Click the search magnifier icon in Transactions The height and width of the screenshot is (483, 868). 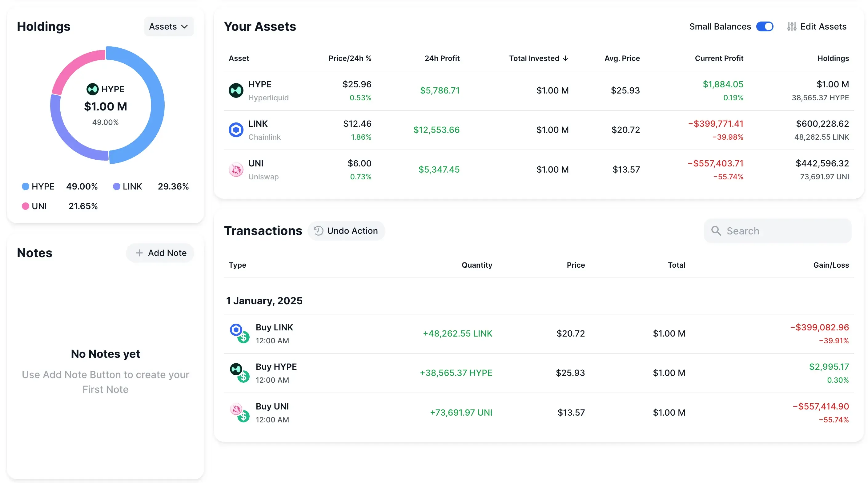(x=716, y=231)
